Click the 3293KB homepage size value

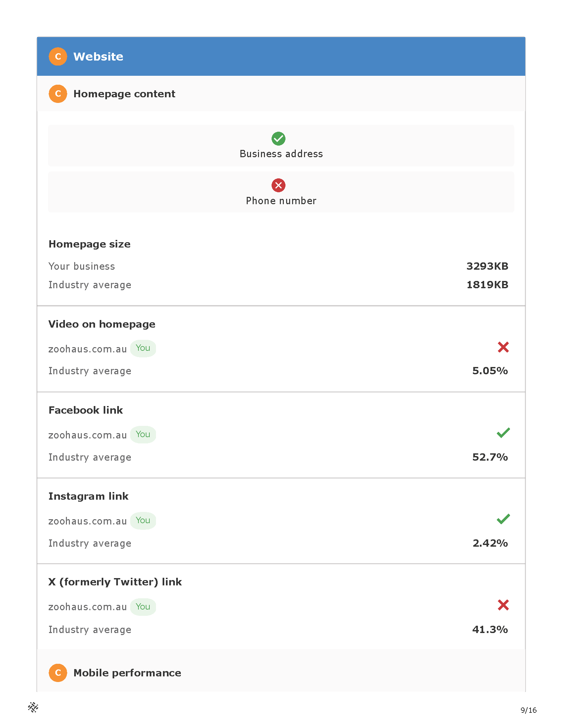click(487, 266)
